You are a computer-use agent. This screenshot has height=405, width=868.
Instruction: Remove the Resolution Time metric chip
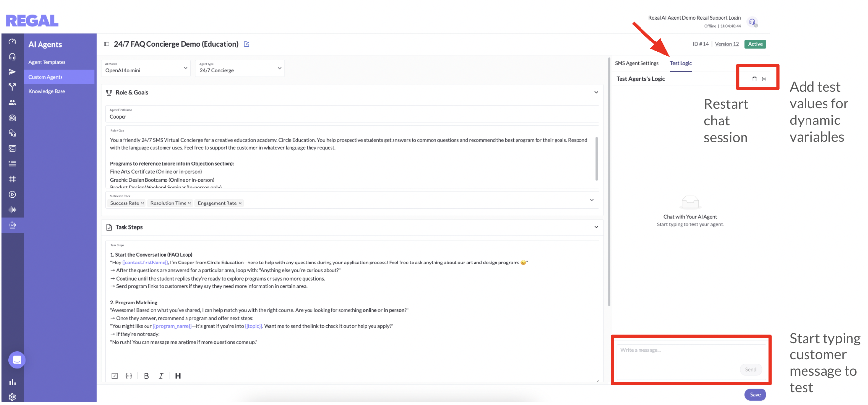click(x=189, y=203)
